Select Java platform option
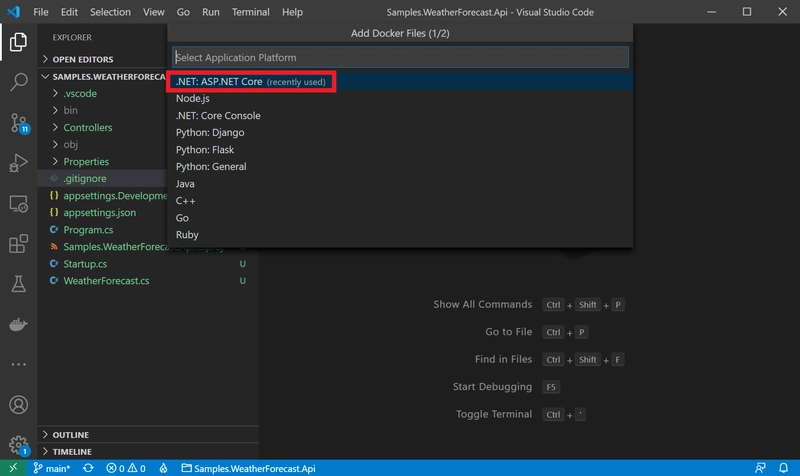This screenshot has height=476, width=800. tap(400, 184)
